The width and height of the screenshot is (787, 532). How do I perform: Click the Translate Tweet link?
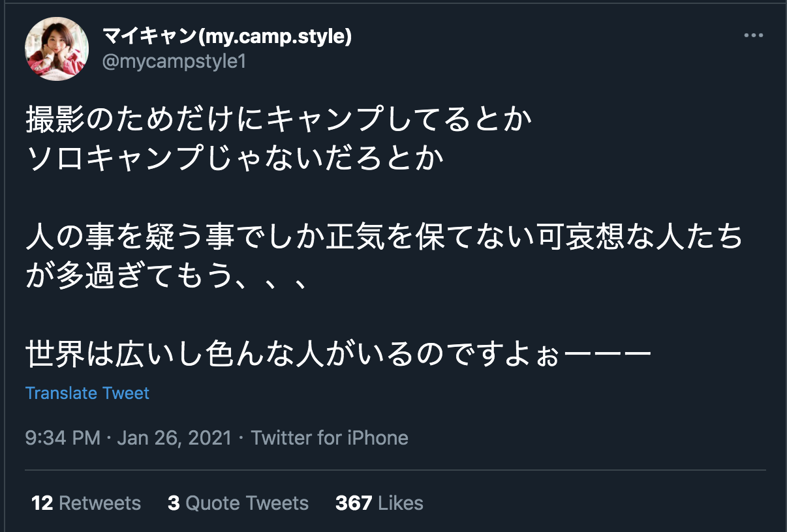click(x=87, y=393)
